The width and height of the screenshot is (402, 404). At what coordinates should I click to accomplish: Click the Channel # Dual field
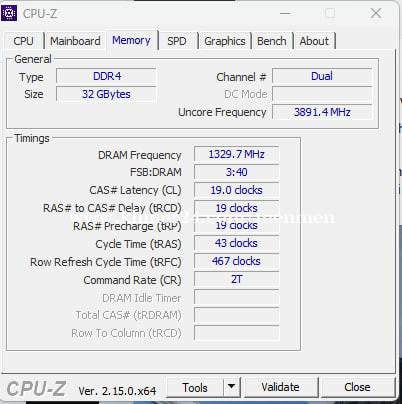tap(322, 76)
